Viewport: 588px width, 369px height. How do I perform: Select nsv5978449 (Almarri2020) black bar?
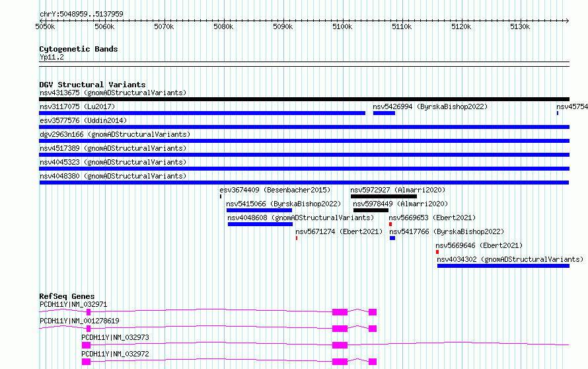[371, 210]
